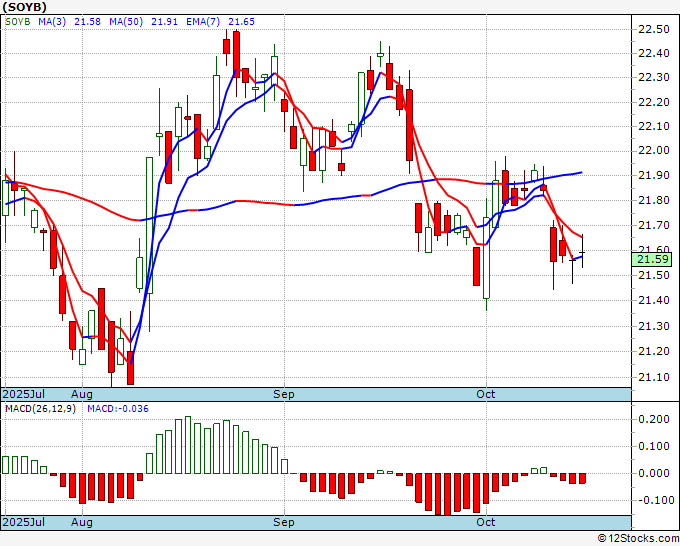Click the 2025Jul label on MACD axis
This screenshot has height=546, width=680.
[x=24, y=522]
